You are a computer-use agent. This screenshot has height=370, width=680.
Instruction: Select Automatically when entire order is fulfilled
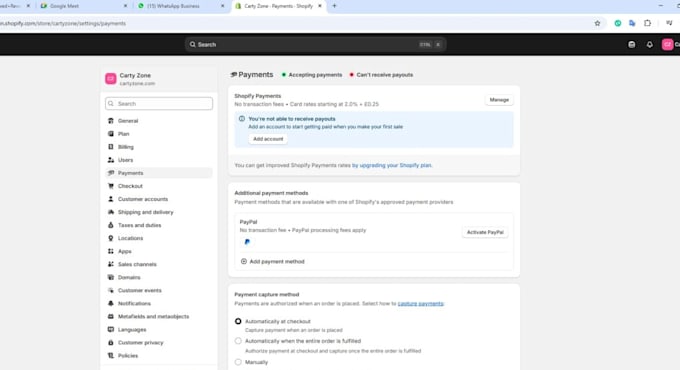238,341
